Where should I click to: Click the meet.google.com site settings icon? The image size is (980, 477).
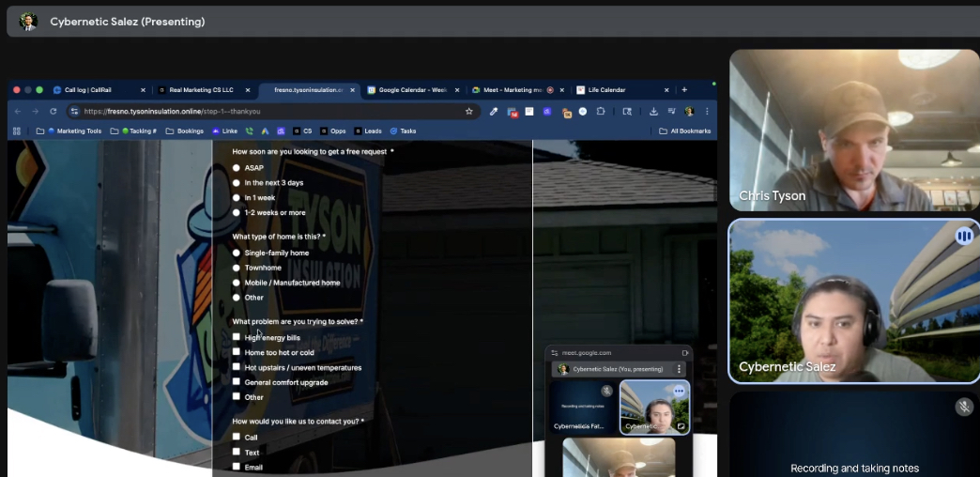point(555,353)
